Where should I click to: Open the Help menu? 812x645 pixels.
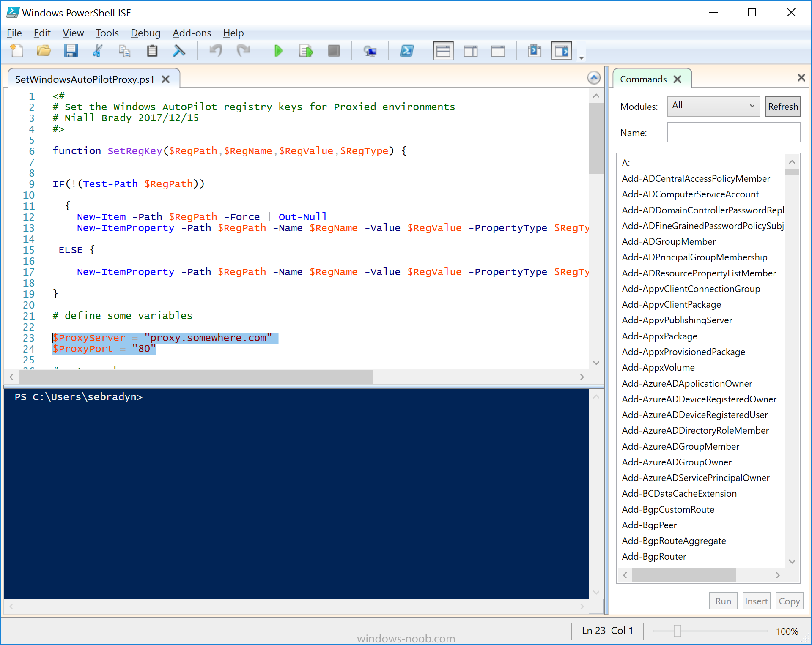click(x=233, y=33)
